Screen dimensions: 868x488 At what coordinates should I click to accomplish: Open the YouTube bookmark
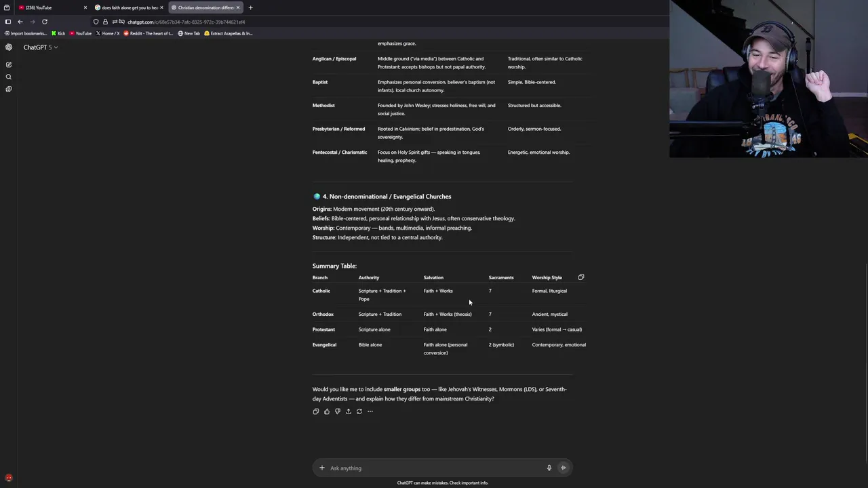[81, 33]
